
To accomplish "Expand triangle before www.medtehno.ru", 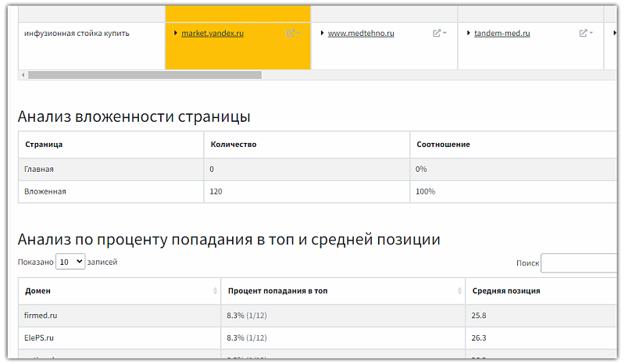I will pos(322,34).
